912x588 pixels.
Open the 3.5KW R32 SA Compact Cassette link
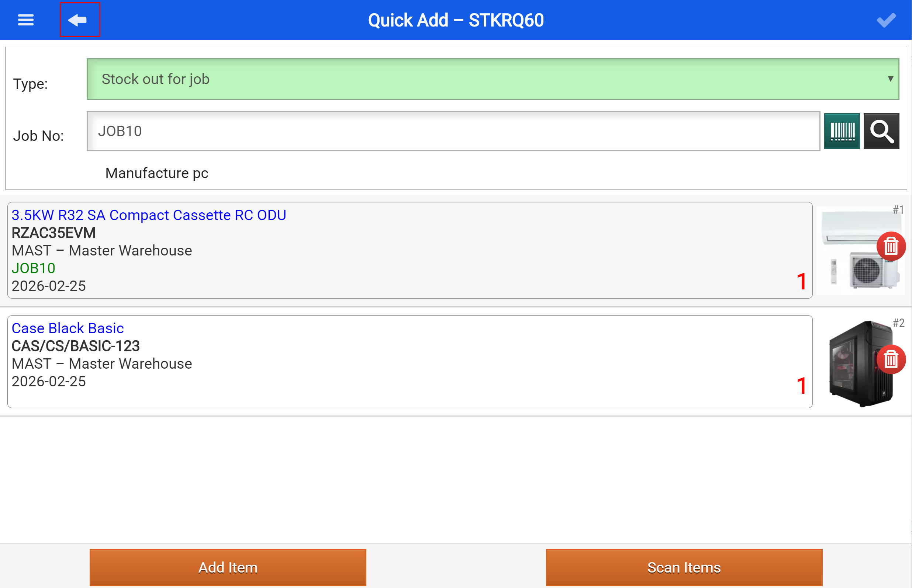[149, 215]
